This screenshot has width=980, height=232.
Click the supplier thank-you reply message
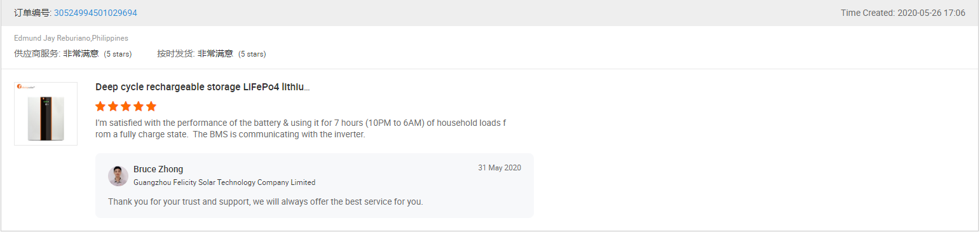click(266, 201)
